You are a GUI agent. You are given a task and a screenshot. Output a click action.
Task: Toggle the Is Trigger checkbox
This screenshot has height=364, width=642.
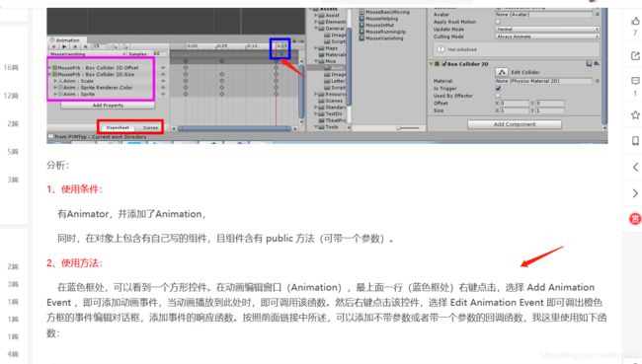(x=498, y=89)
